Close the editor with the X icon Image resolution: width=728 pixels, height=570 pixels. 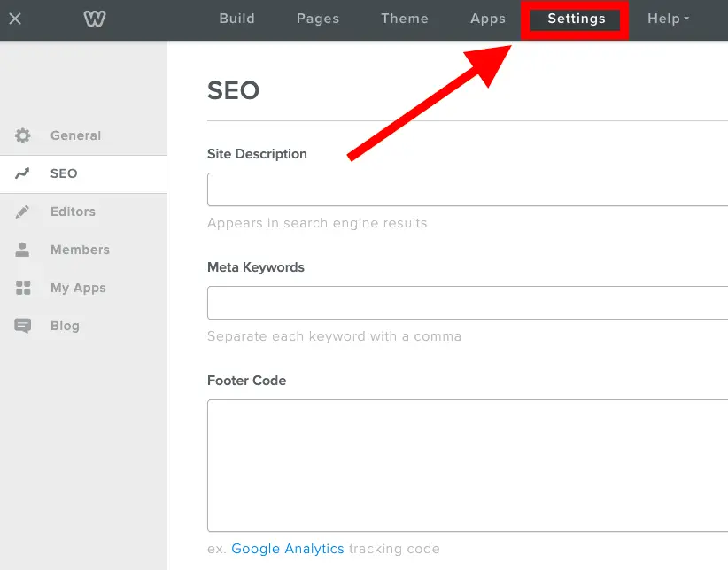click(x=15, y=19)
